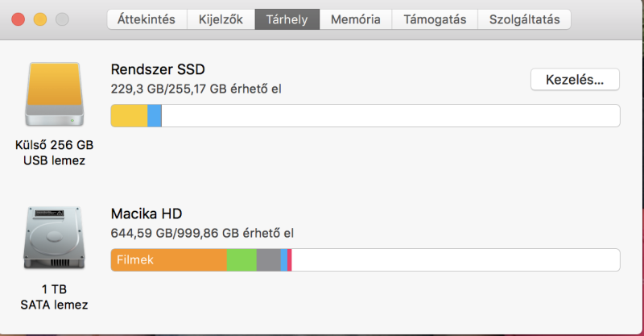Open the Kijelzők tab

click(221, 19)
